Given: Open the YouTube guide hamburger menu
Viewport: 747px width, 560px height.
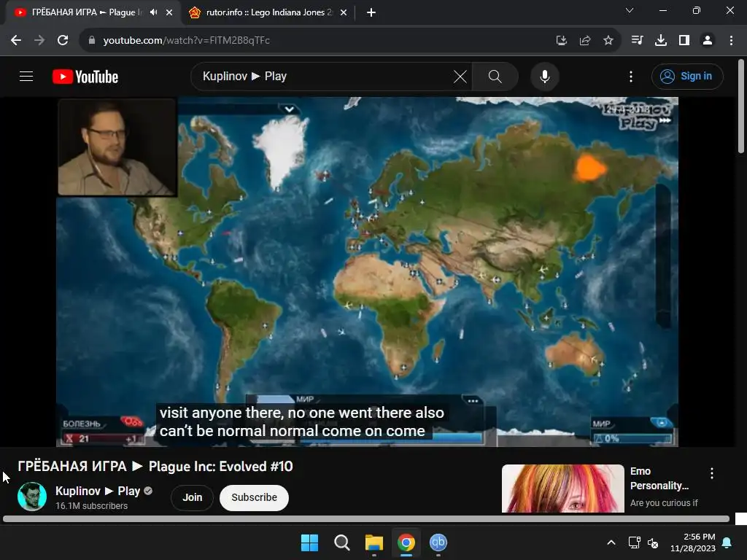Looking at the screenshot, I should pyautogui.click(x=26, y=76).
